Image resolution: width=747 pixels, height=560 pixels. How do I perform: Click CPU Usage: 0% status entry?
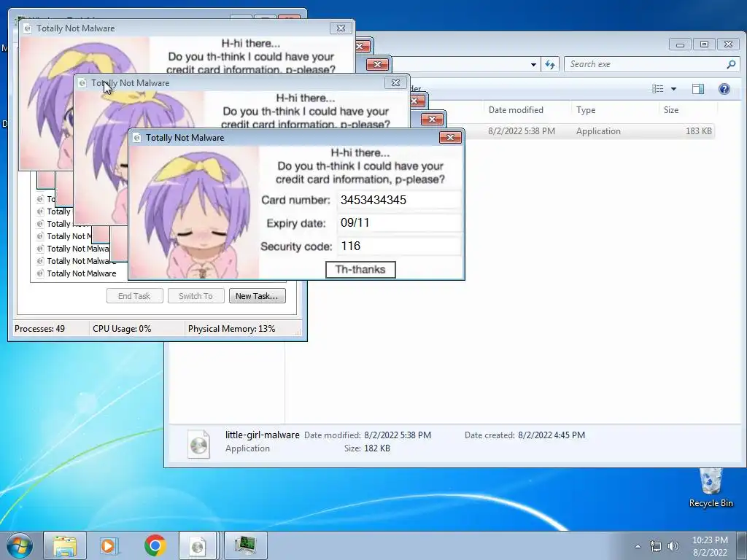[x=122, y=329]
